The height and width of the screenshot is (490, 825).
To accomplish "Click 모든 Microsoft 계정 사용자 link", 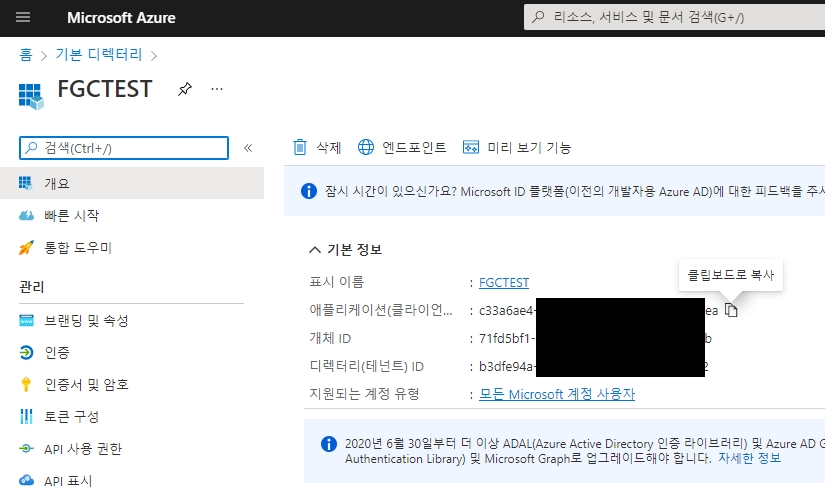I will (557, 394).
